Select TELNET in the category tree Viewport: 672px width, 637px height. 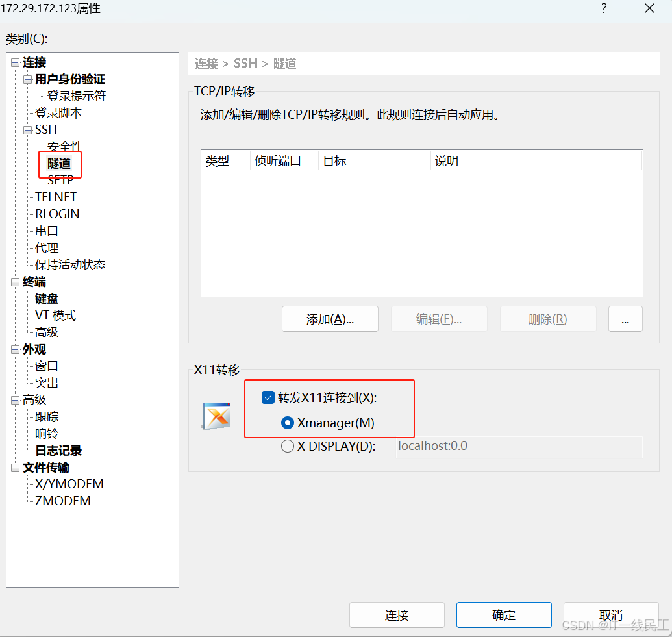(x=56, y=197)
